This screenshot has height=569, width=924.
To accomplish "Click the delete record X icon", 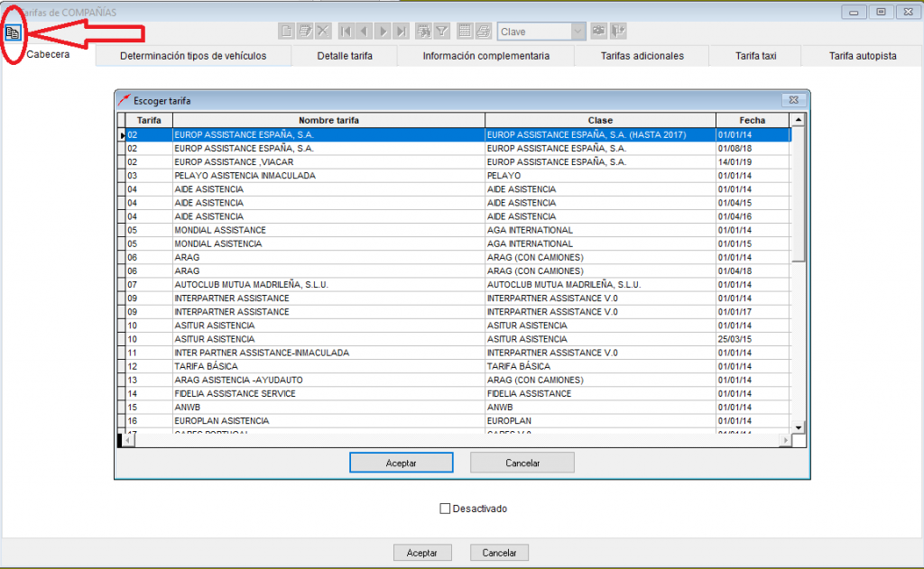I will tap(324, 32).
